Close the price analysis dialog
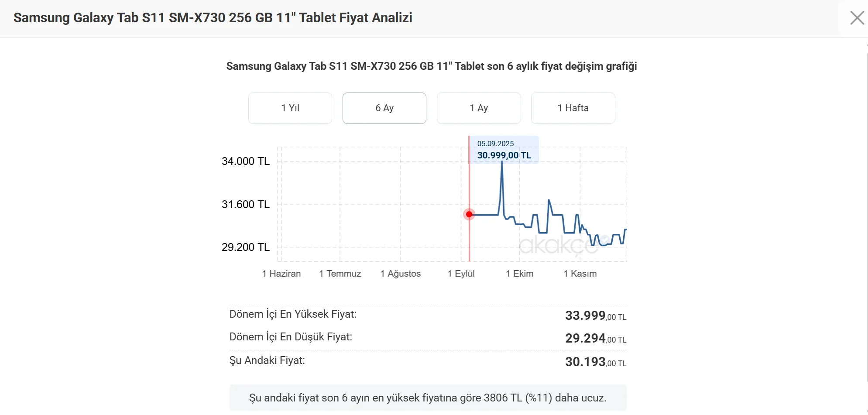The width and height of the screenshot is (868, 415). (x=857, y=18)
